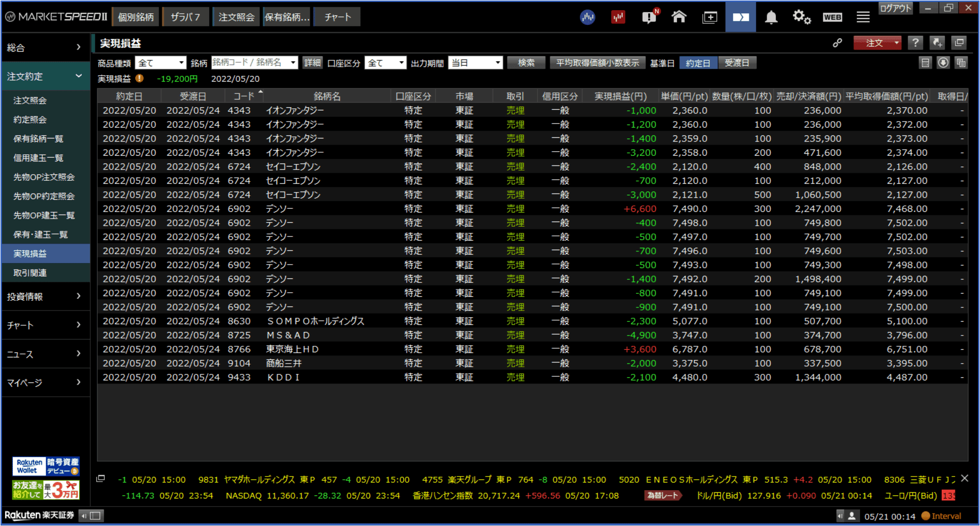This screenshot has height=526, width=980.
Task: Expand the マイページ sidebar section
Action: tap(45, 382)
